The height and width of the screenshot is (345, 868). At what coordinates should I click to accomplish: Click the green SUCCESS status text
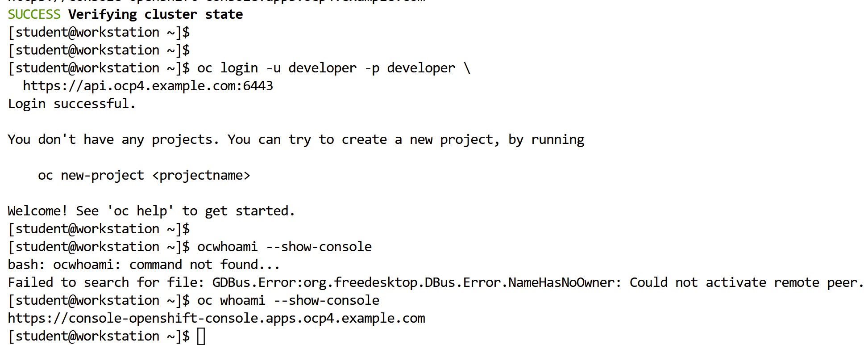click(x=34, y=14)
